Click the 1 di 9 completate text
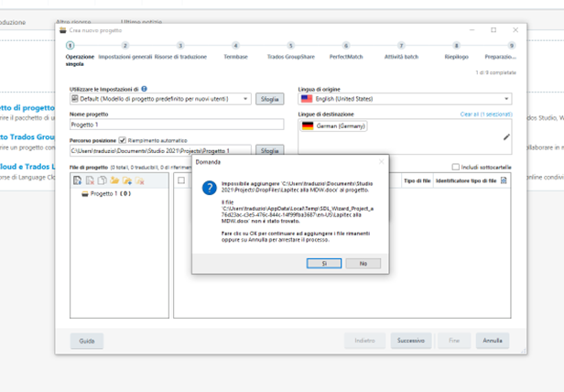The height and width of the screenshot is (392, 564). (495, 72)
